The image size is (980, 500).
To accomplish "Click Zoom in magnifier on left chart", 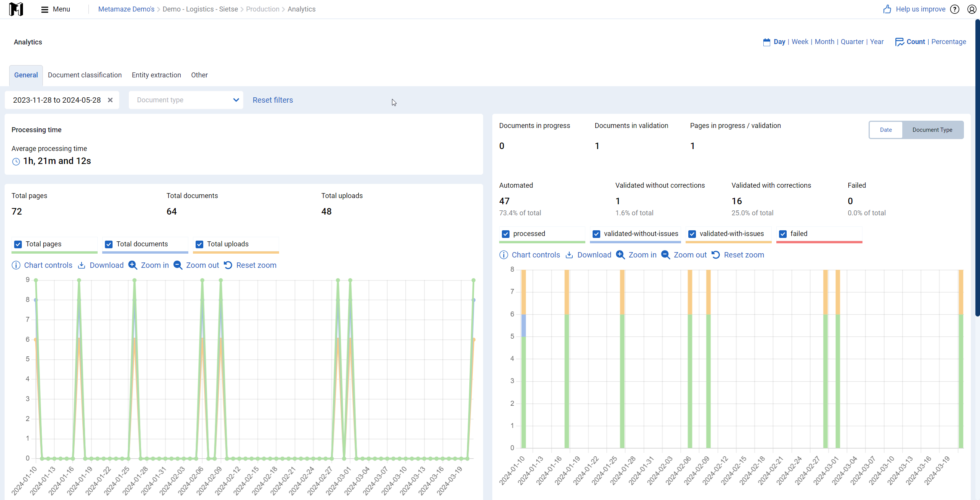I will [x=132, y=265].
